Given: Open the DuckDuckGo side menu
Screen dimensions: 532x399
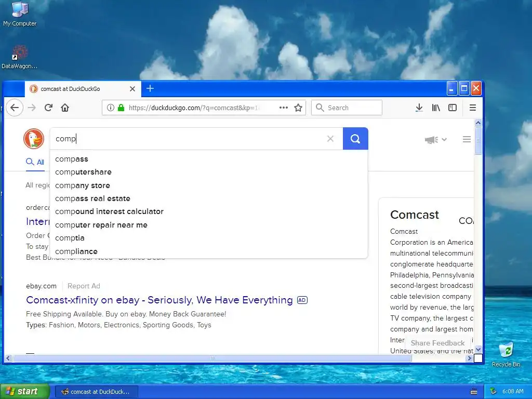Looking at the screenshot, I should pyautogui.click(x=467, y=139).
